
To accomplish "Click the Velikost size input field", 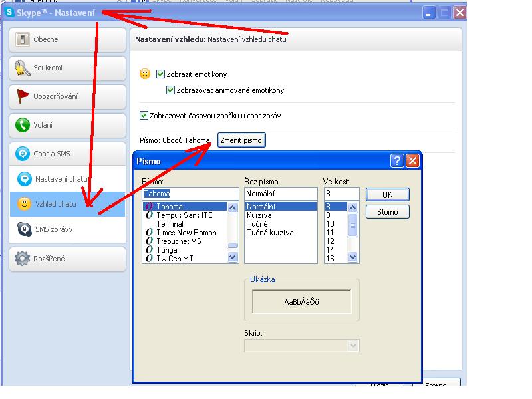I will [x=342, y=194].
